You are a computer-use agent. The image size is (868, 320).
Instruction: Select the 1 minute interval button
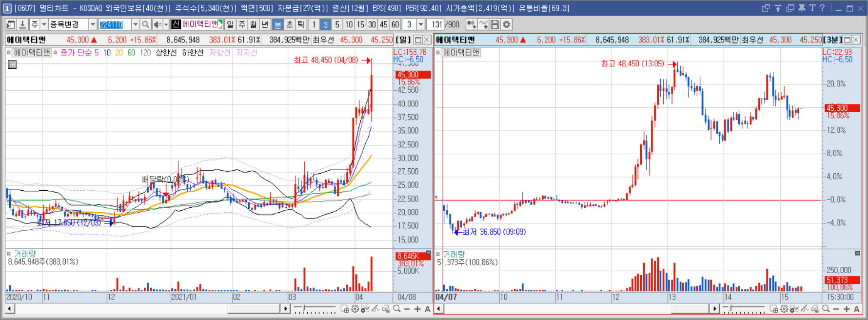(314, 24)
